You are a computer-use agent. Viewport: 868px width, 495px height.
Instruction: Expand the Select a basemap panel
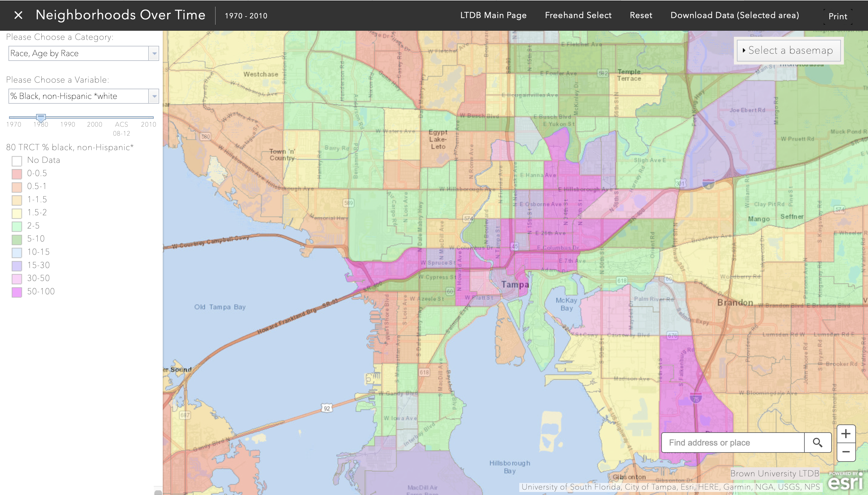(x=788, y=50)
